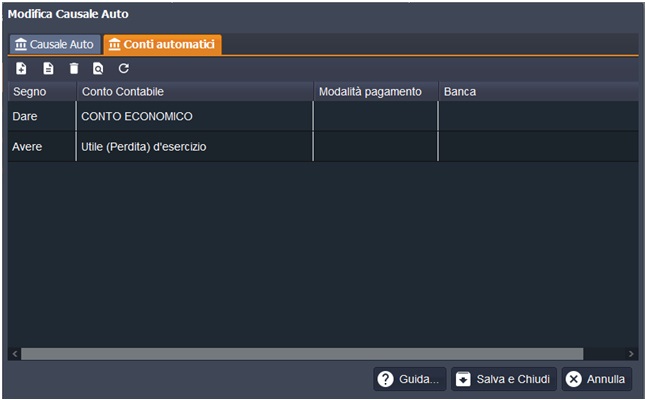Click the question mark icon on Guida

pyautogui.click(x=385, y=379)
